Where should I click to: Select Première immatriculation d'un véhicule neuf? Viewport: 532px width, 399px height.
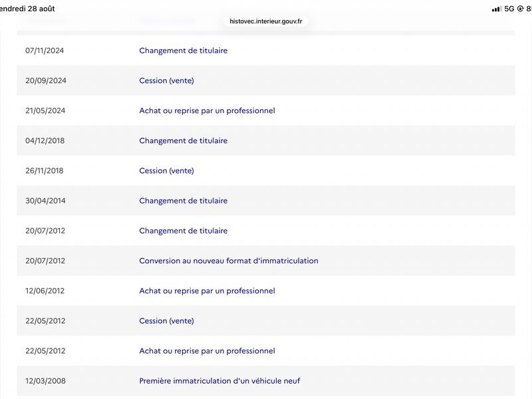click(219, 381)
